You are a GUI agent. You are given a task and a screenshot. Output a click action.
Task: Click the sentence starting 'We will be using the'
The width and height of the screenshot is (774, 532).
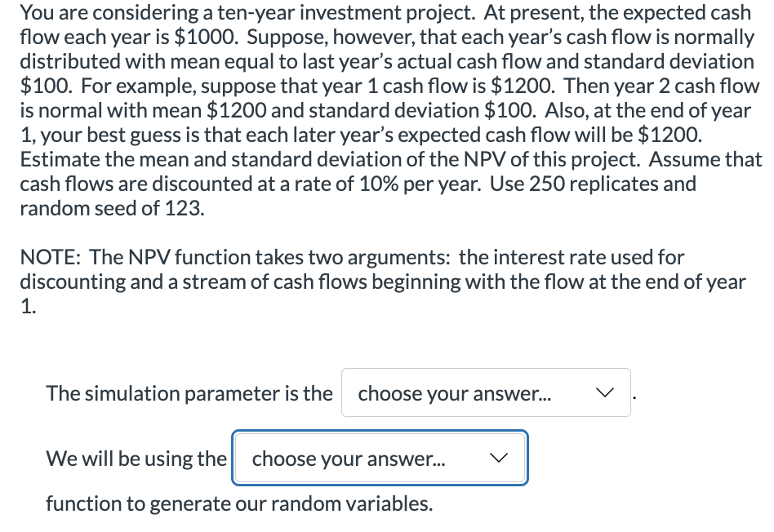coord(136,459)
